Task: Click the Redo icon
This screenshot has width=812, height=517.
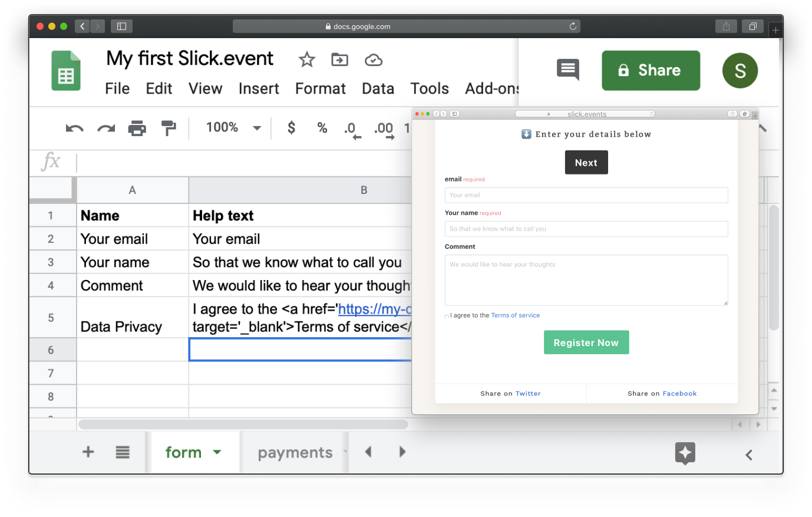Action: [105, 127]
